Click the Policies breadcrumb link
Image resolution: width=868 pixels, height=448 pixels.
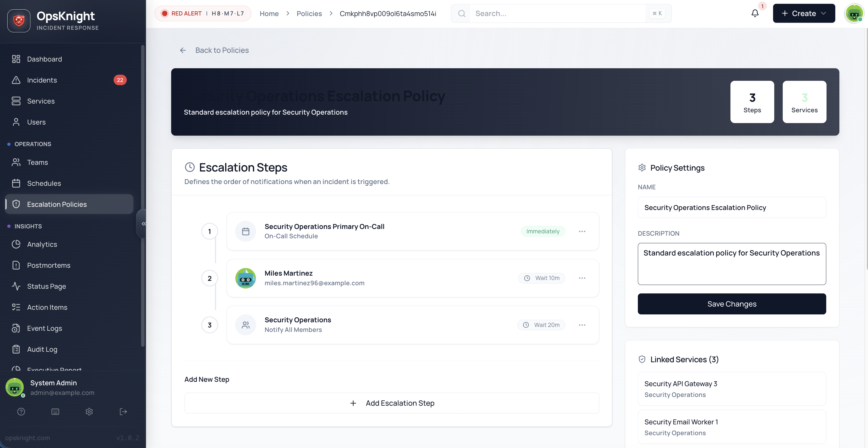pyautogui.click(x=309, y=13)
